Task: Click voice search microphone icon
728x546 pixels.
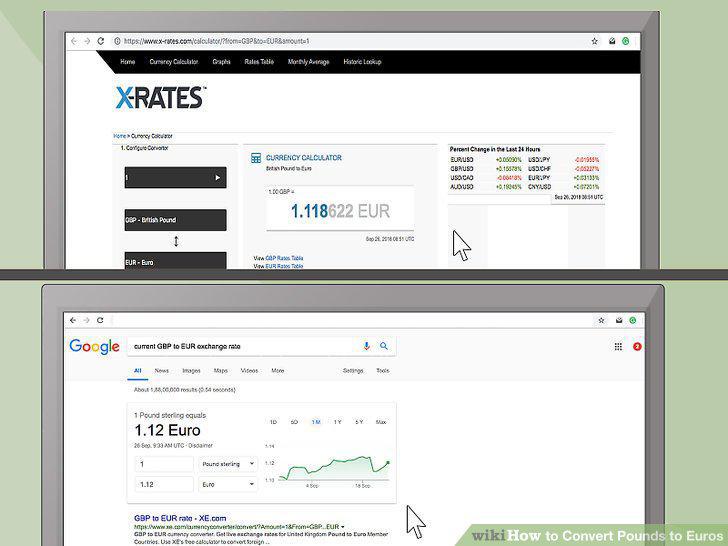Action: tap(366, 346)
